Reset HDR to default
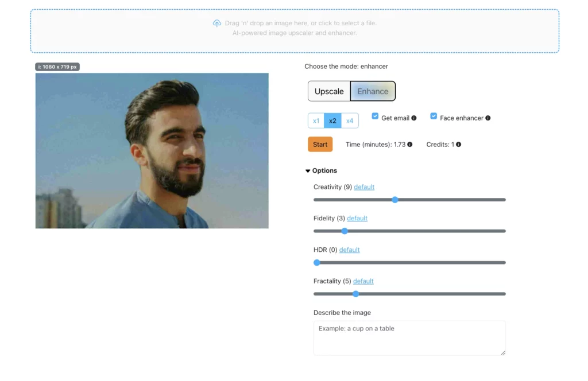This screenshot has height=381, width=588. [349, 250]
